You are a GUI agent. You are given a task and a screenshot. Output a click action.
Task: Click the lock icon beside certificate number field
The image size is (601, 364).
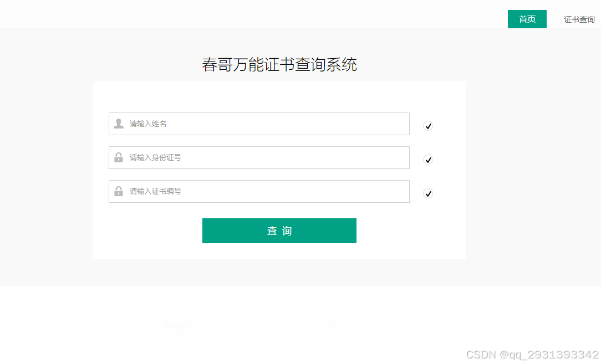click(x=119, y=191)
